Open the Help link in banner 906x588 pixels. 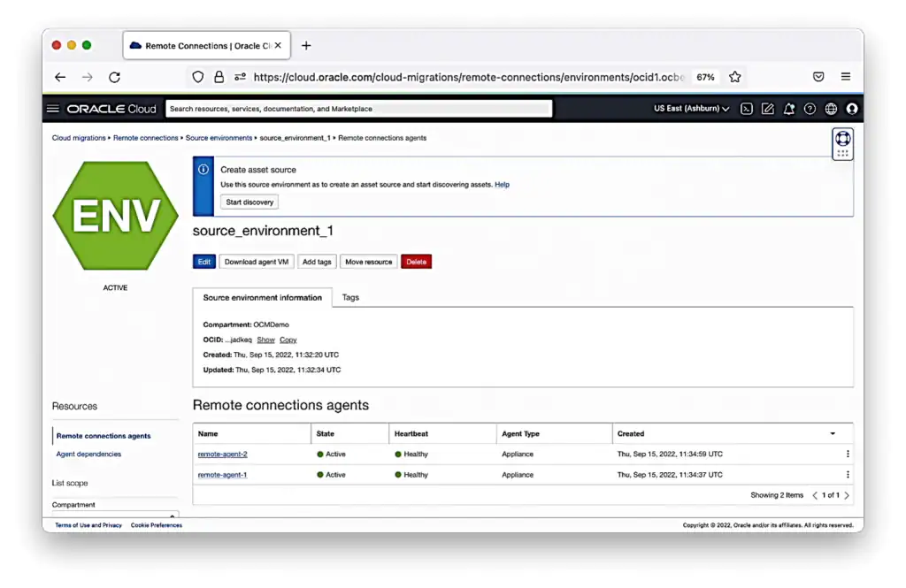tap(503, 185)
